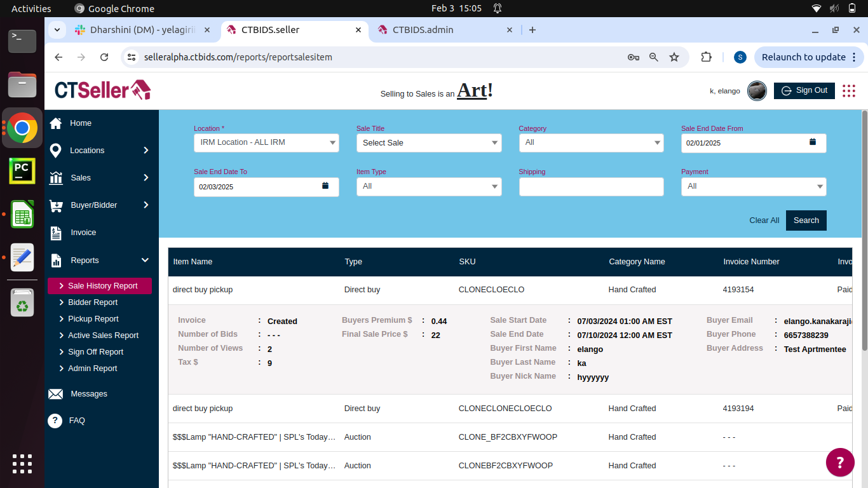The image size is (868, 488).
Task: Click the Shipping input field
Action: pyautogui.click(x=591, y=187)
